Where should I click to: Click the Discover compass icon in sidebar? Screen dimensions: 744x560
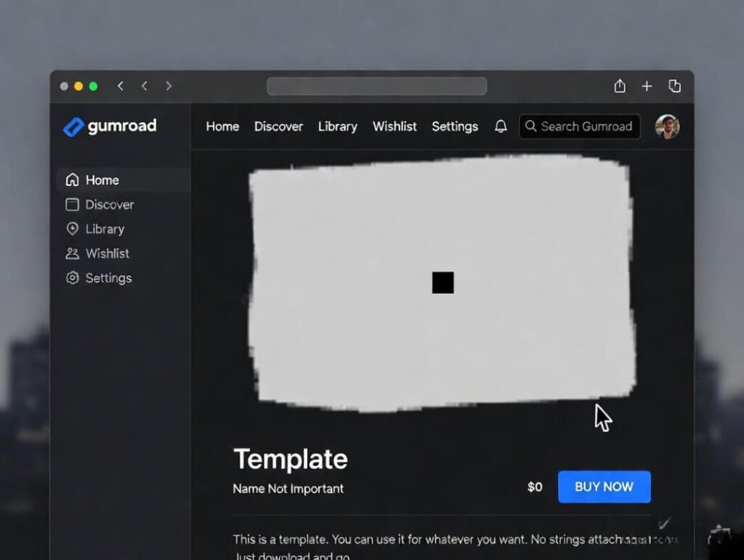point(73,204)
